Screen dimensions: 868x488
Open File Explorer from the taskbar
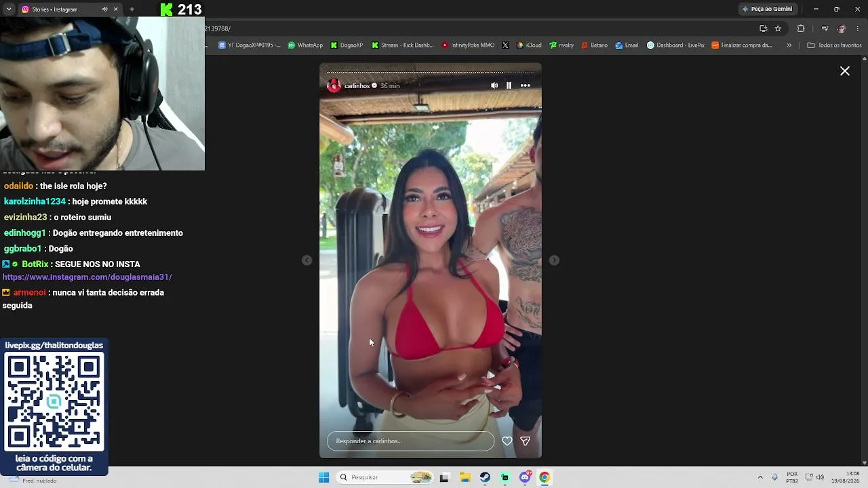pyautogui.click(x=465, y=477)
